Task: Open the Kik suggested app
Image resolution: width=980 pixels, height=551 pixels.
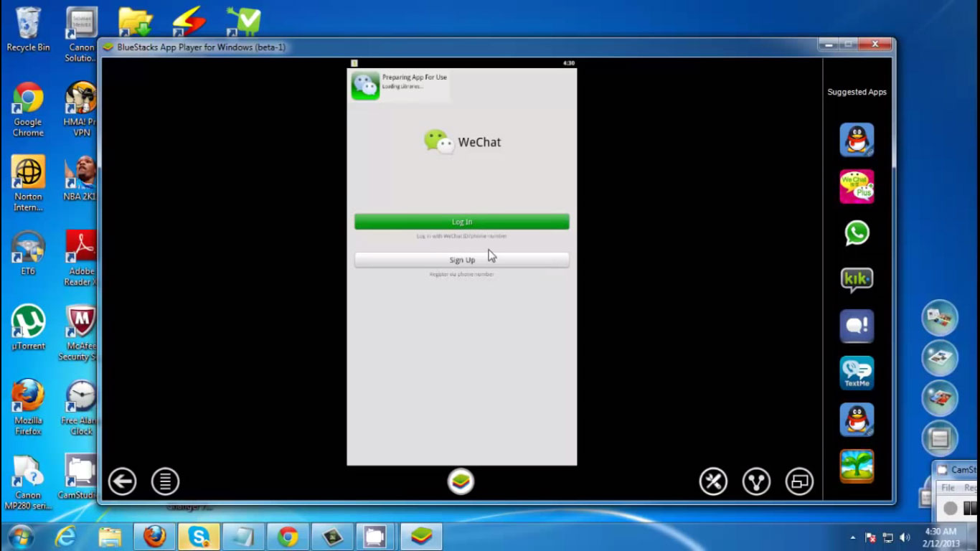Action: tap(857, 280)
